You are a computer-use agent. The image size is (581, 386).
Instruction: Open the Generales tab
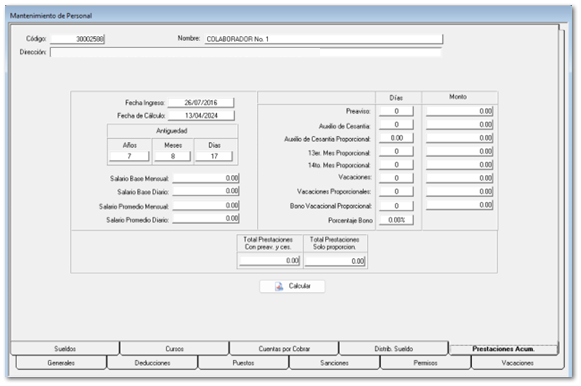click(x=61, y=363)
